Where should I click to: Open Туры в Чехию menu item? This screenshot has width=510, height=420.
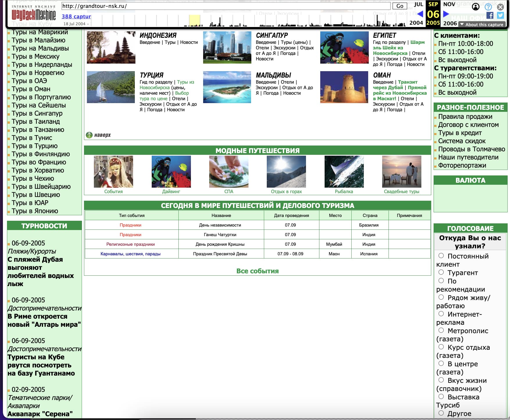pyautogui.click(x=33, y=178)
